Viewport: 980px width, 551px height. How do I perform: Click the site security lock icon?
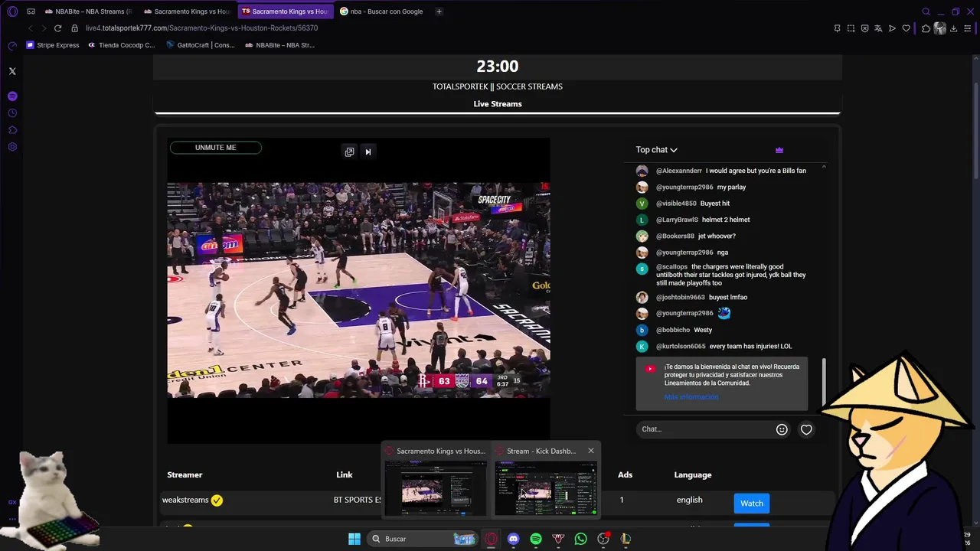(x=74, y=28)
